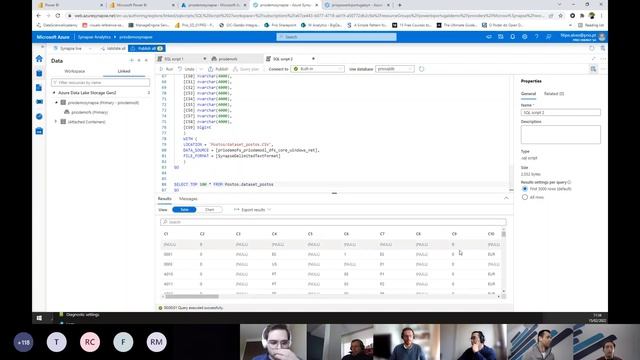Image resolution: width=640 pixels, height=360 pixels.
Task: Click the Azure feedback icon in header
Action: point(548,37)
